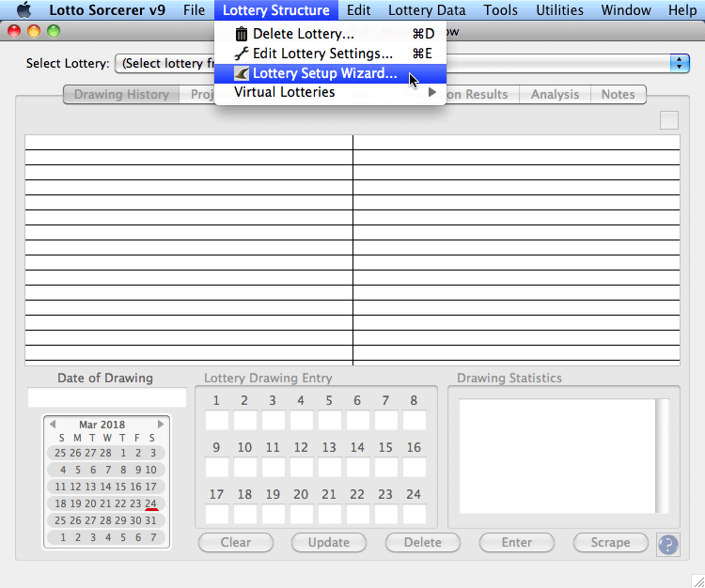705x588 pixels.
Task: Open the Help menu
Action: (x=682, y=10)
